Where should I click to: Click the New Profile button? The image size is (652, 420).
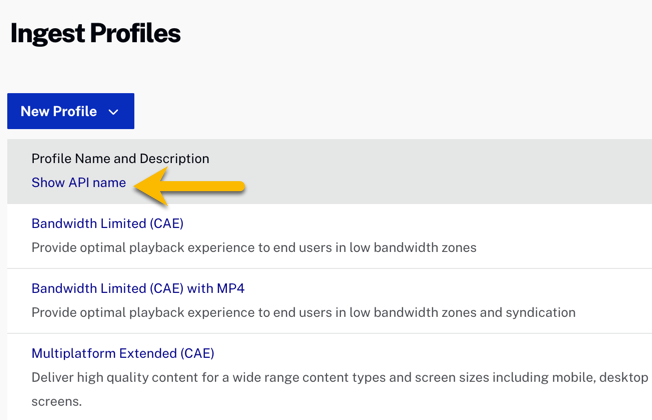point(59,111)
